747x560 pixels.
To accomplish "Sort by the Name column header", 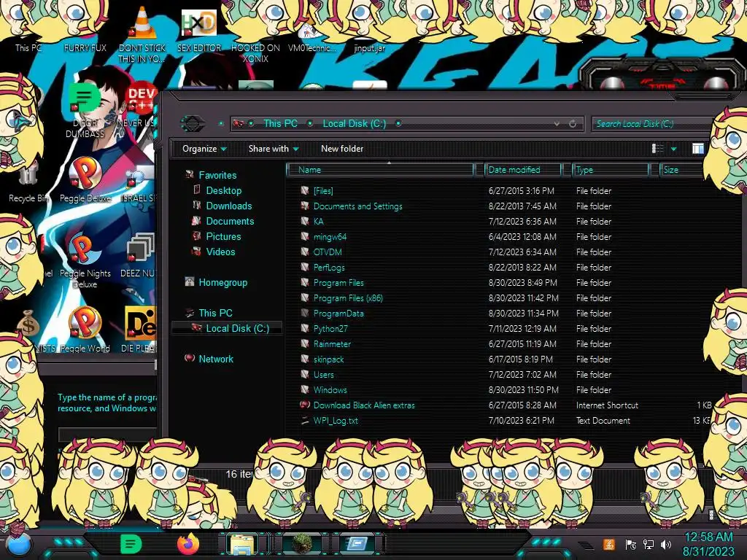I will coord(380,170).
